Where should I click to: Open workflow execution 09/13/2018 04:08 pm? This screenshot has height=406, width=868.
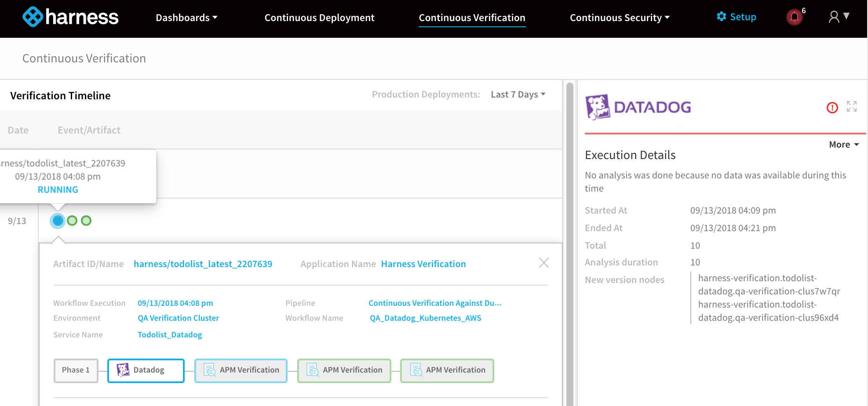[x=175, y=303]
